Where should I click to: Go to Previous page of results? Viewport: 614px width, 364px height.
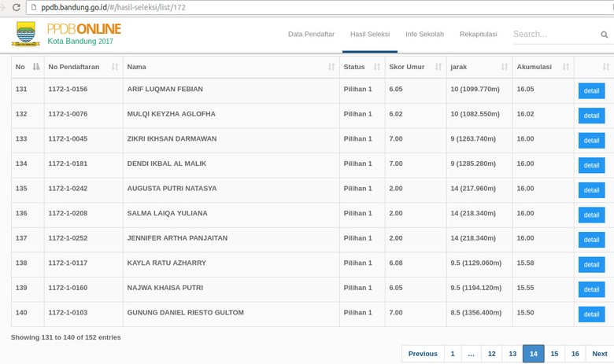pyautogui.click(x=423, y=354)
